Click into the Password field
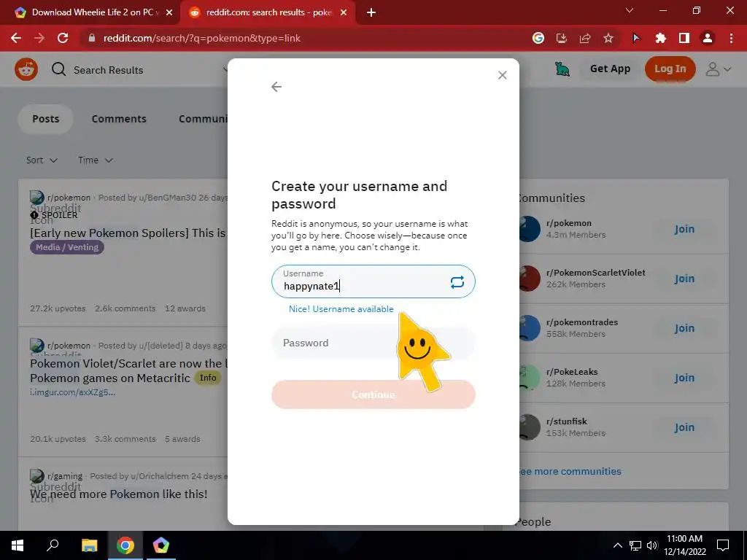This screenshot has height=560, width=747. pos(373,343)
